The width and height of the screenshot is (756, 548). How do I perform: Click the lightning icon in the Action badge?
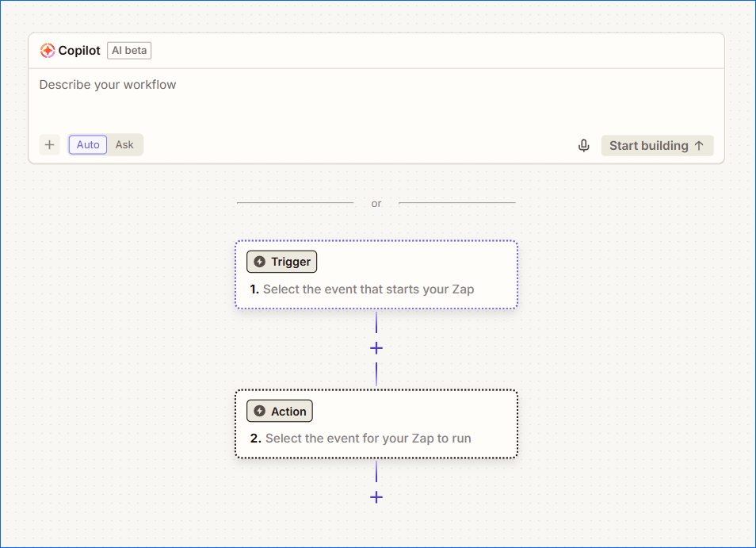coord(259,411)
